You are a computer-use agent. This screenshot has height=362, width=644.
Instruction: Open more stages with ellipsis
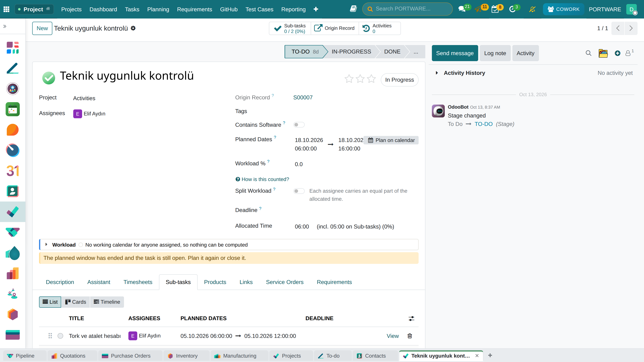[416, 52]
